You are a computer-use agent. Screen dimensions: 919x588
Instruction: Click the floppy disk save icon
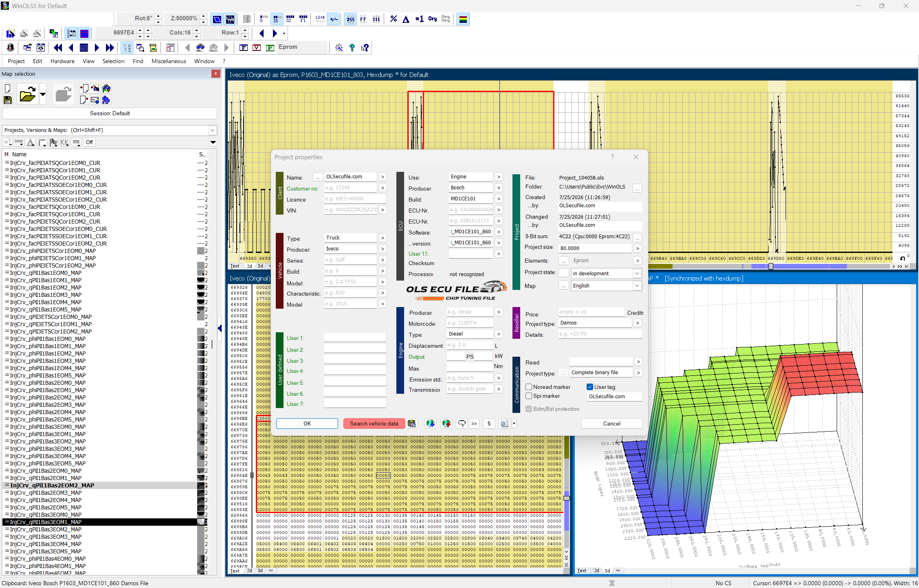click(x=7, y=100)
